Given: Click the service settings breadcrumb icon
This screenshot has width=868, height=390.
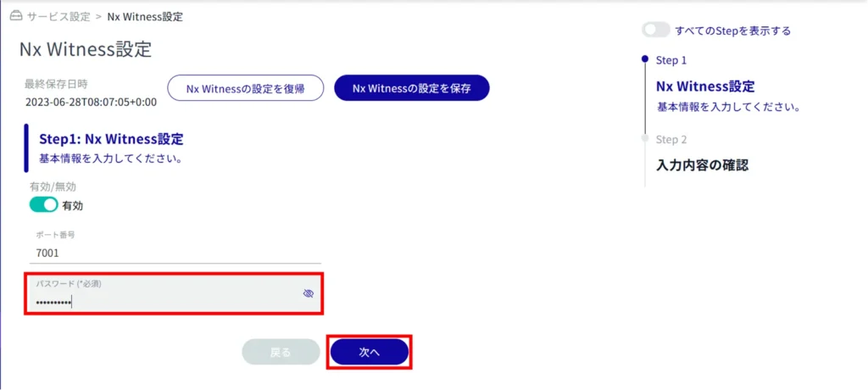Looking at the screenshot, I should click(17, 16).
